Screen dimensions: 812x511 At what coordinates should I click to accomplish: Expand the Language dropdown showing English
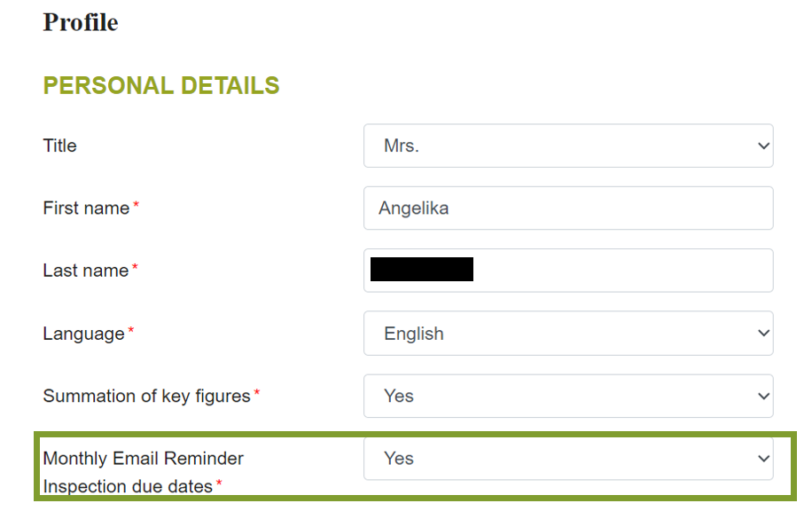[x=567, y=334]
